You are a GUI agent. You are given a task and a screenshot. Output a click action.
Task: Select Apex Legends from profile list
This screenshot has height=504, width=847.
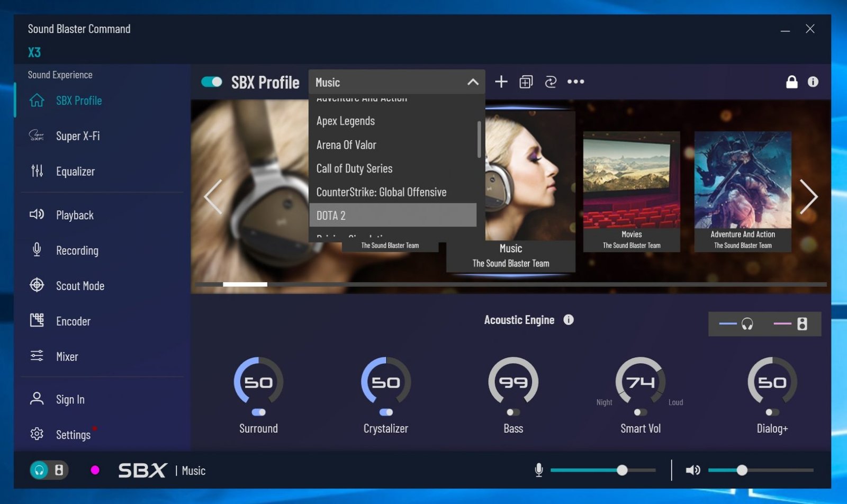pyautogui.click(x=392, y=121)
